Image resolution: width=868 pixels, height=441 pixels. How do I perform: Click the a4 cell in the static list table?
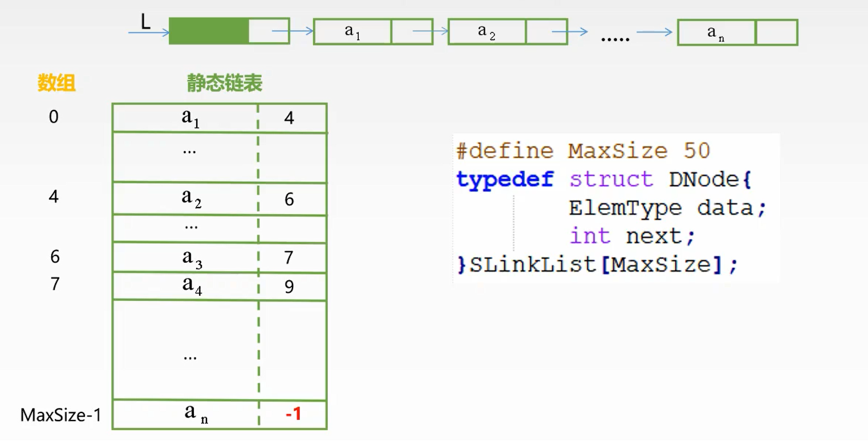185,285
